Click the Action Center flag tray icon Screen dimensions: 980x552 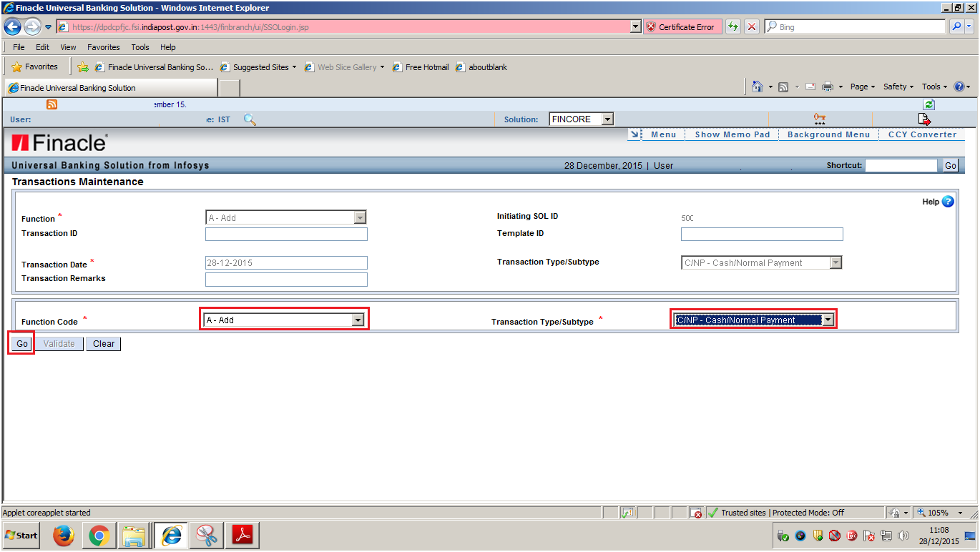869,536
